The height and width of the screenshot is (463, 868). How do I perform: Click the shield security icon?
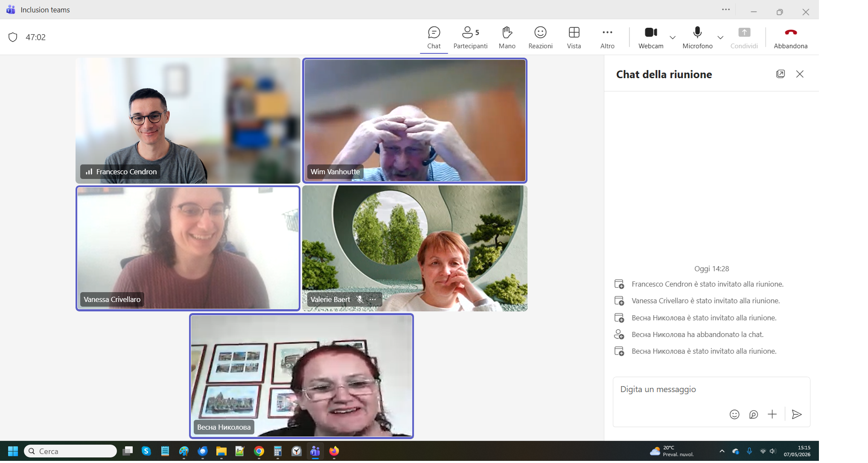(x=13, y=37)
